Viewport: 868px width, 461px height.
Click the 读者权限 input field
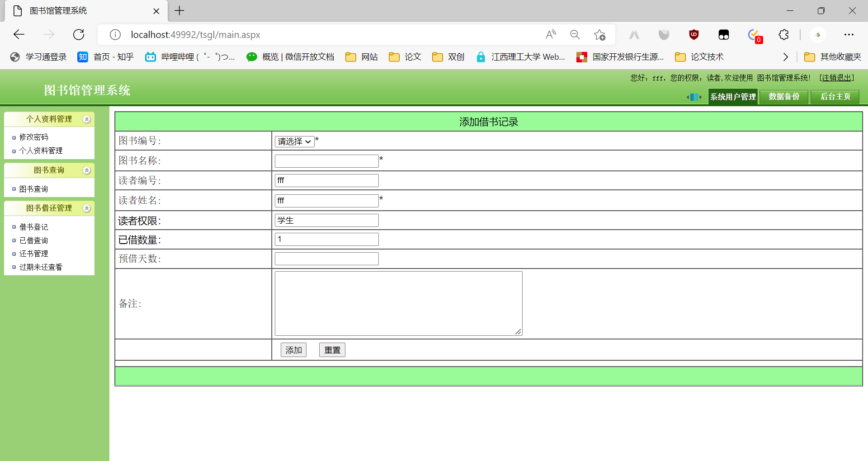point(326,220)
